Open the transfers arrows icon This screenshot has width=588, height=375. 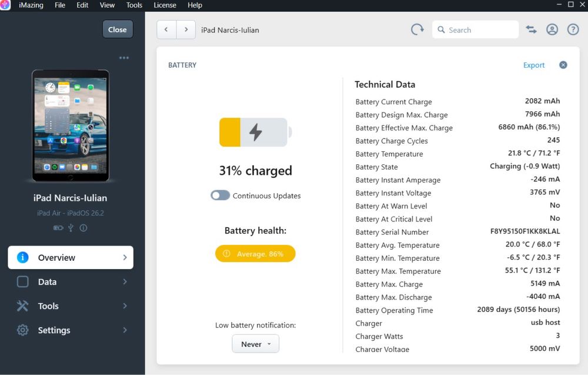click(x=531, y=29)
